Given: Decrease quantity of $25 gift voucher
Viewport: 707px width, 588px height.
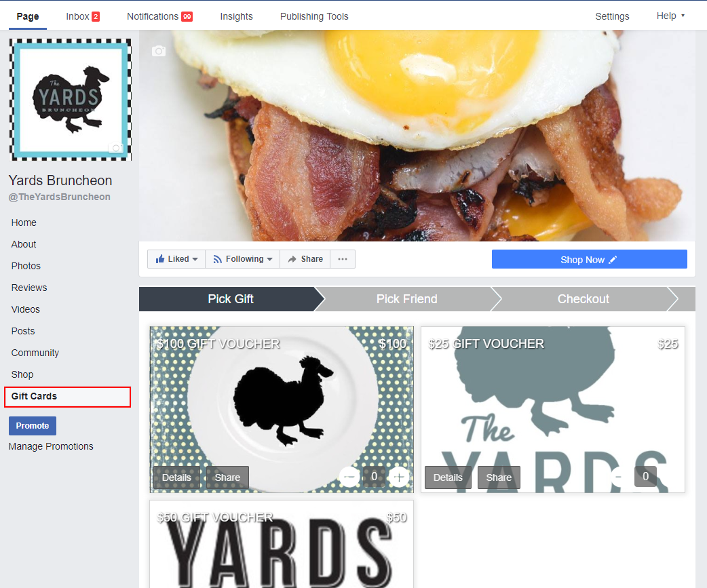Looking at the screenshot, I should (618, 477).
